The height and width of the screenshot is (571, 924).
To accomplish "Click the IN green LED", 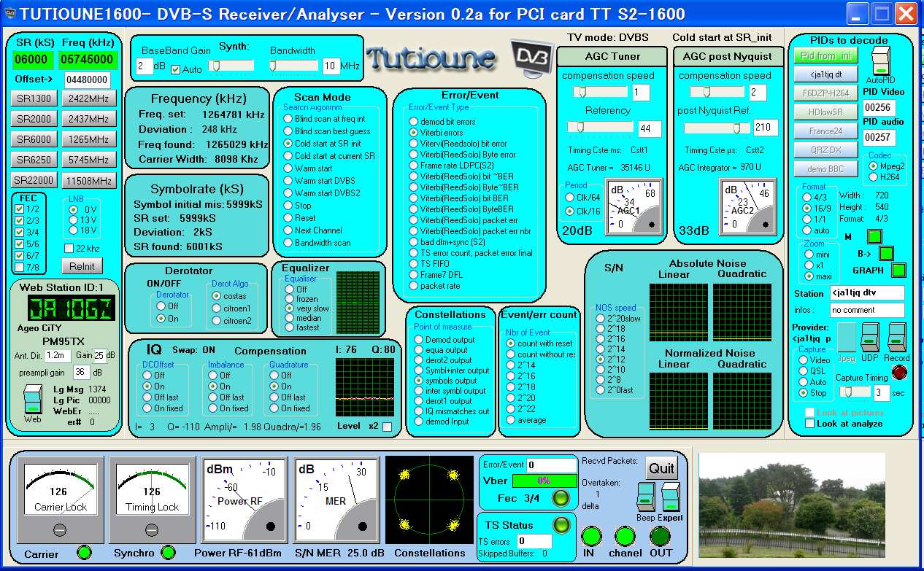I will (592, 537).
